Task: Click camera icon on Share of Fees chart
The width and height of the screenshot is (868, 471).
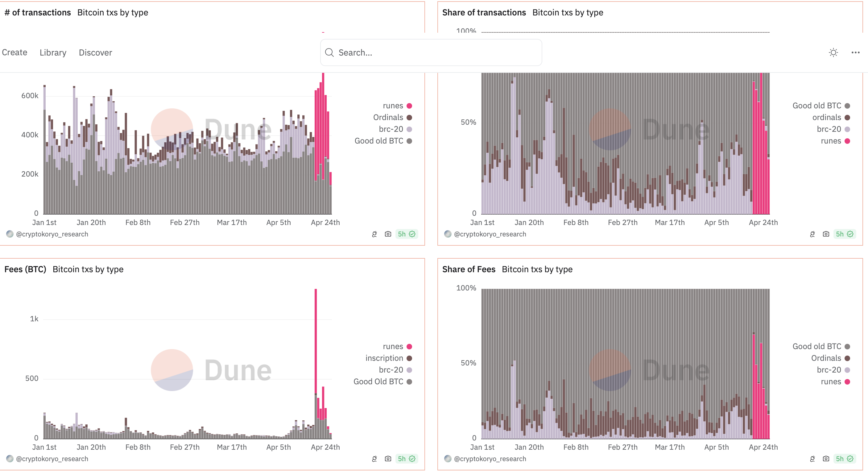Action: 826,459
